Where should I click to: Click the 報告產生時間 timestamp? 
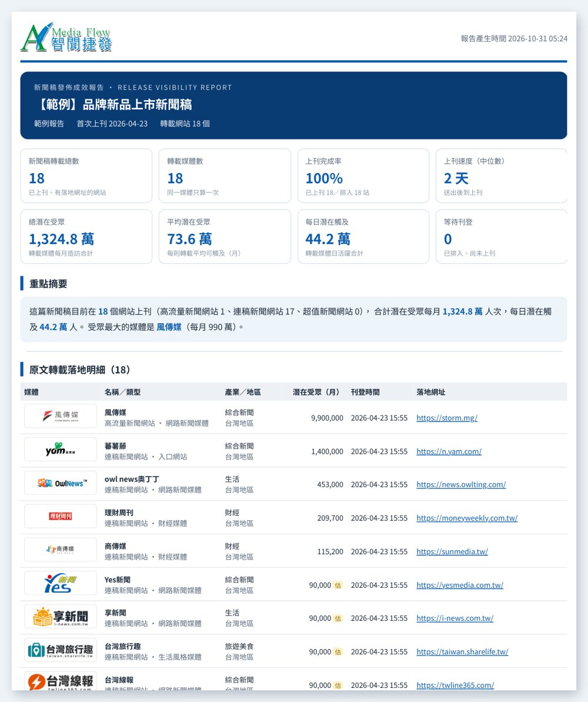coord(514,38)
